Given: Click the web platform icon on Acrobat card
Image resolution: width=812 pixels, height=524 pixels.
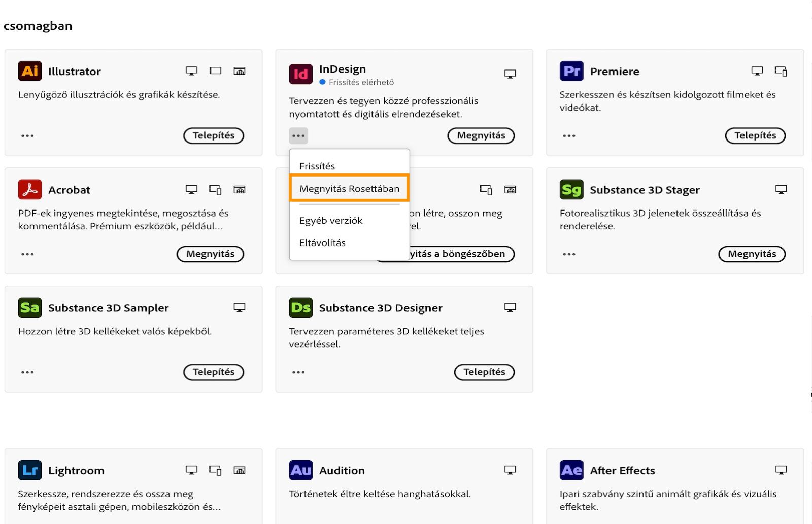Looking at the screenshot, I should 240,189.
